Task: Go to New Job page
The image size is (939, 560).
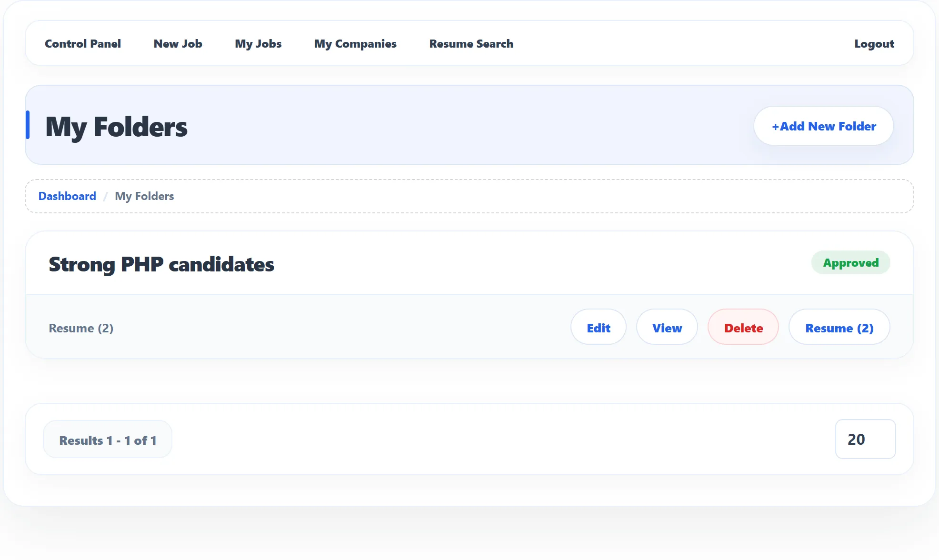Action: pos(178,43)
